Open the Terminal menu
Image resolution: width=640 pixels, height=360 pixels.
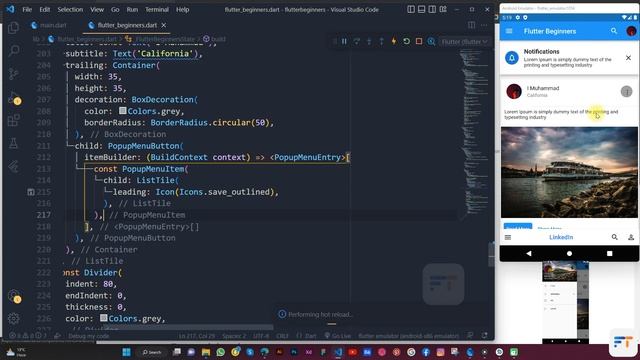tap(157, 9)
